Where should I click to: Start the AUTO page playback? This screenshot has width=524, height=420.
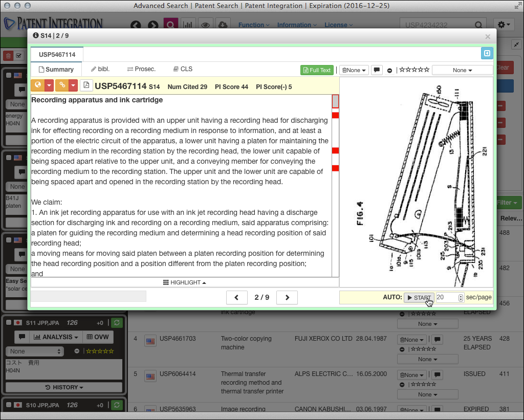[x=419, y=297]
